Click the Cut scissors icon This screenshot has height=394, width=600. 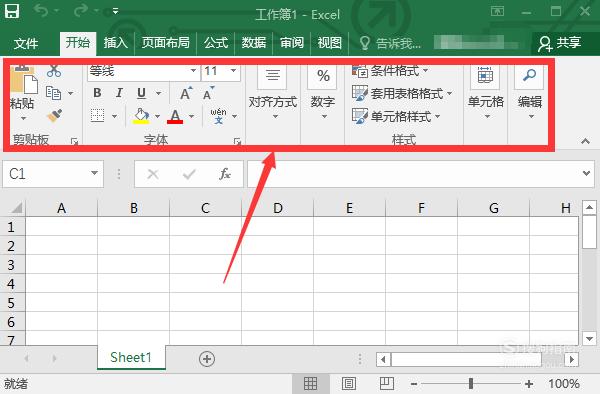click(x=54, y=71)
